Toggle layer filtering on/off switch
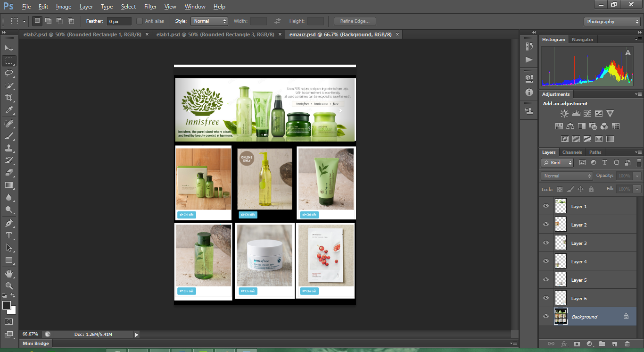Viewport: 644px width, 352px height. click(639, 162)
